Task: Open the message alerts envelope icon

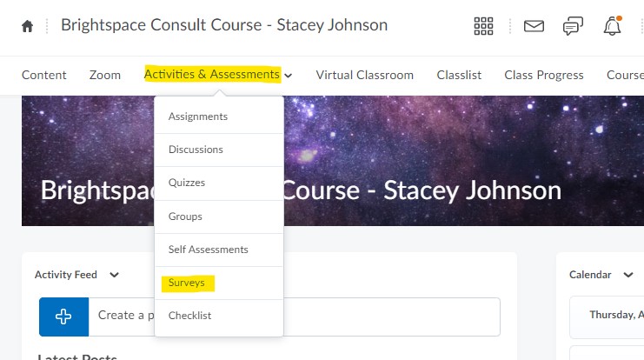Action: tap(534, 26)
